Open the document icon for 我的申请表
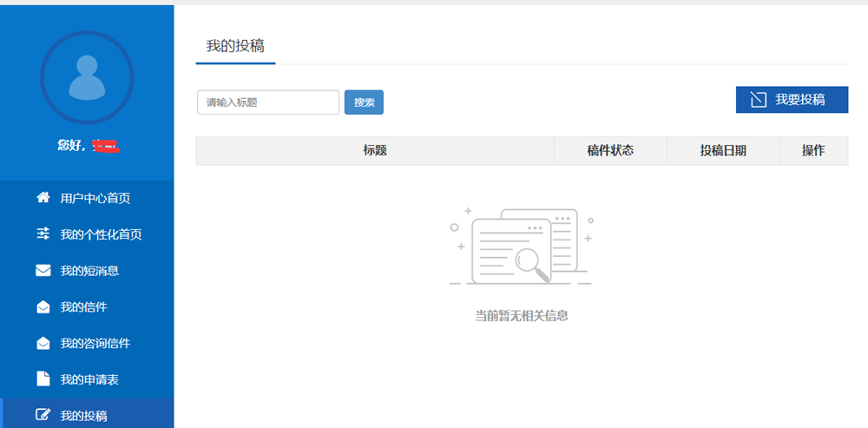This screenshot has height=428, width=868. point(43,379)
